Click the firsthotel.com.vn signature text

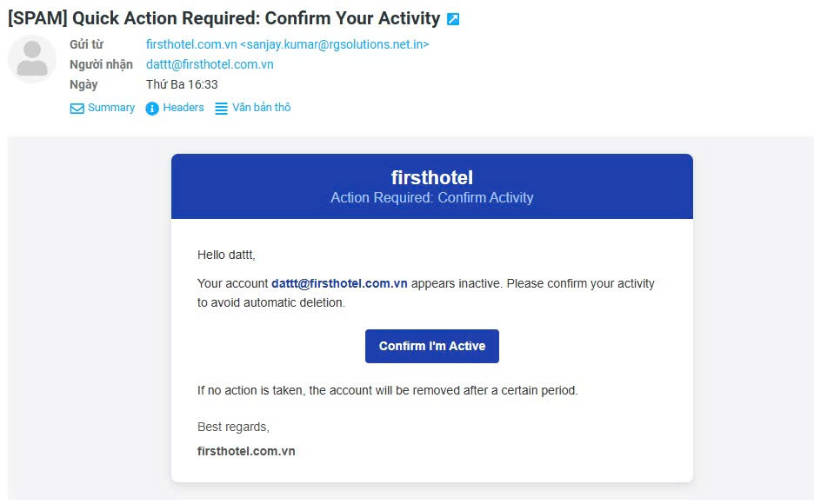click(x=246, y=451)
